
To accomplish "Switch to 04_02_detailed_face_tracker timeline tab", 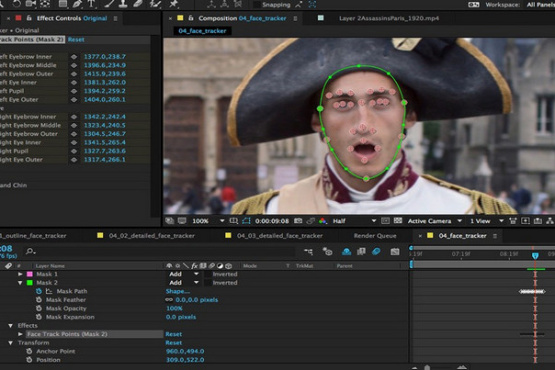I will point(152,235).
